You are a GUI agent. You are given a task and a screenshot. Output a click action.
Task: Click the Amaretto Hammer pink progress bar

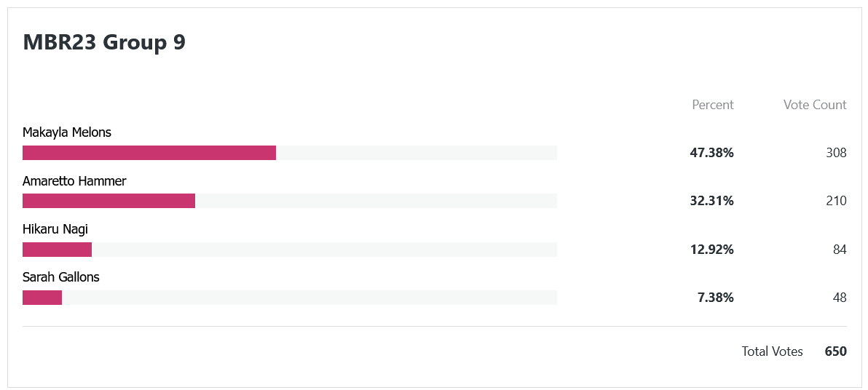pyautogui.click(x=109, y=201)
